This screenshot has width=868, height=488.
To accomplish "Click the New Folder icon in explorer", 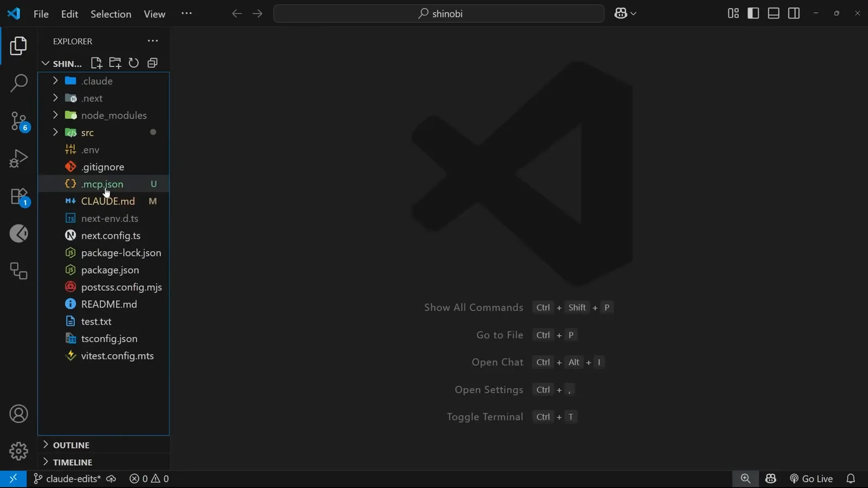I will click(x=115, y=63).
